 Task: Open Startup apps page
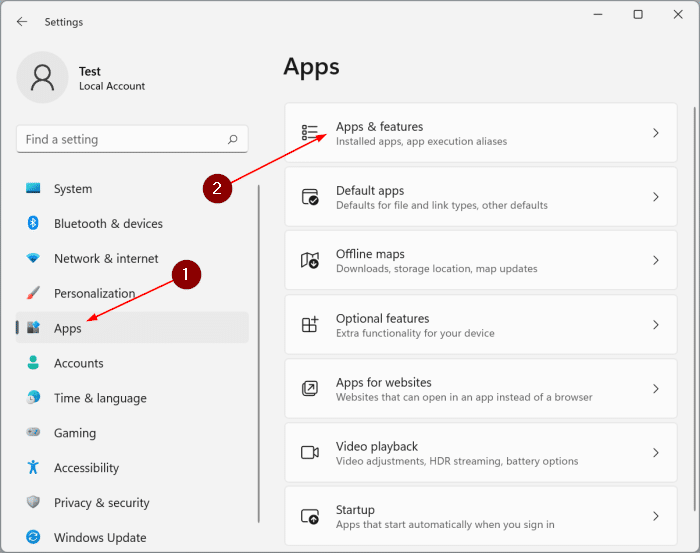(481, 516)
